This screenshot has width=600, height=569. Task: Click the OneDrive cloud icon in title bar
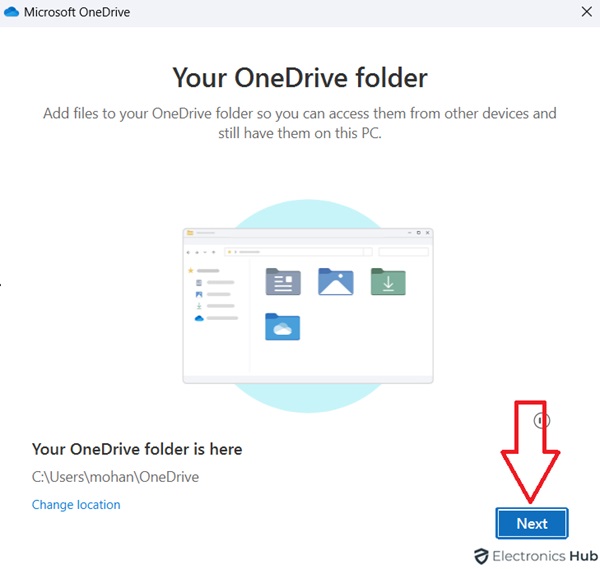point(11,12)
